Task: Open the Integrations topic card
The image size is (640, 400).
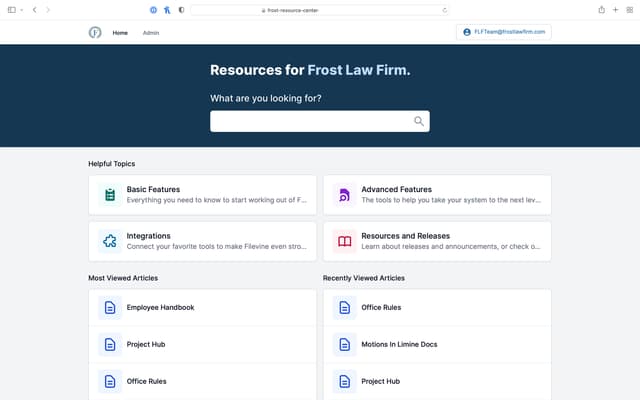Action: coord(202,241)
